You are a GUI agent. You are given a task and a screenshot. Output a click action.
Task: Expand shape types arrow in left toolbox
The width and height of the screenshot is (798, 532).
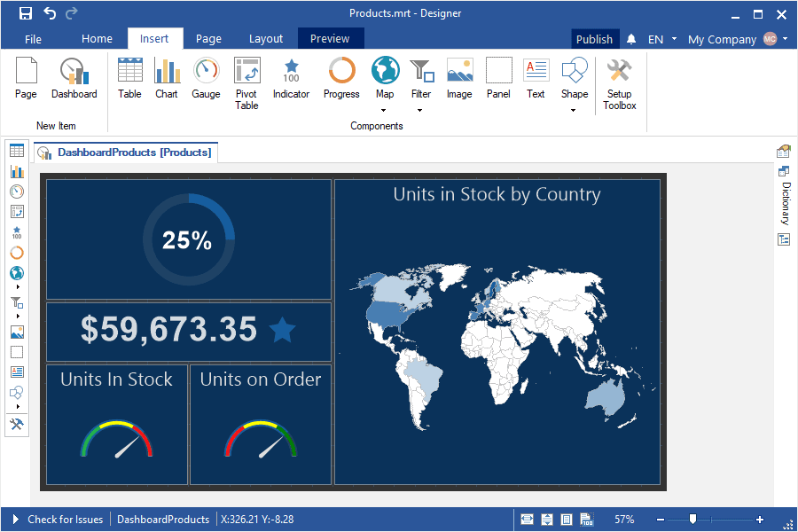pyautogui.click(x=18, y=406)
